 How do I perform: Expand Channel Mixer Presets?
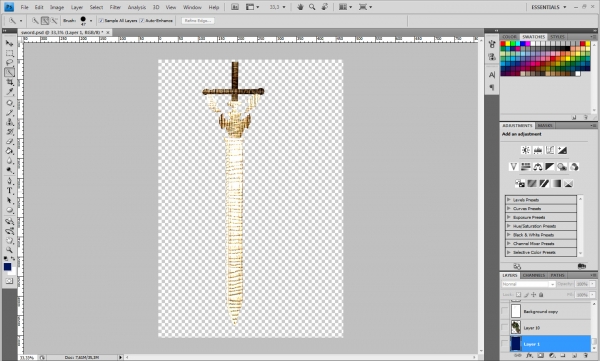(509, 243)
